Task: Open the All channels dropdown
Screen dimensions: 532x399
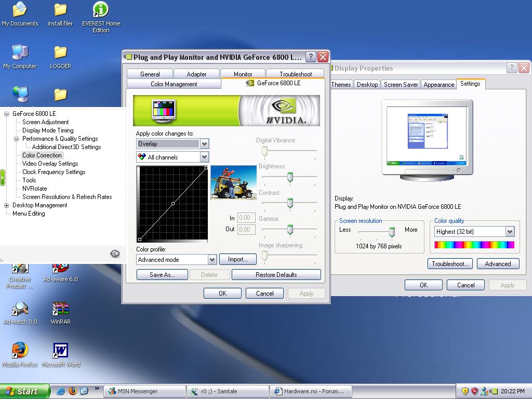Action: 204,157
